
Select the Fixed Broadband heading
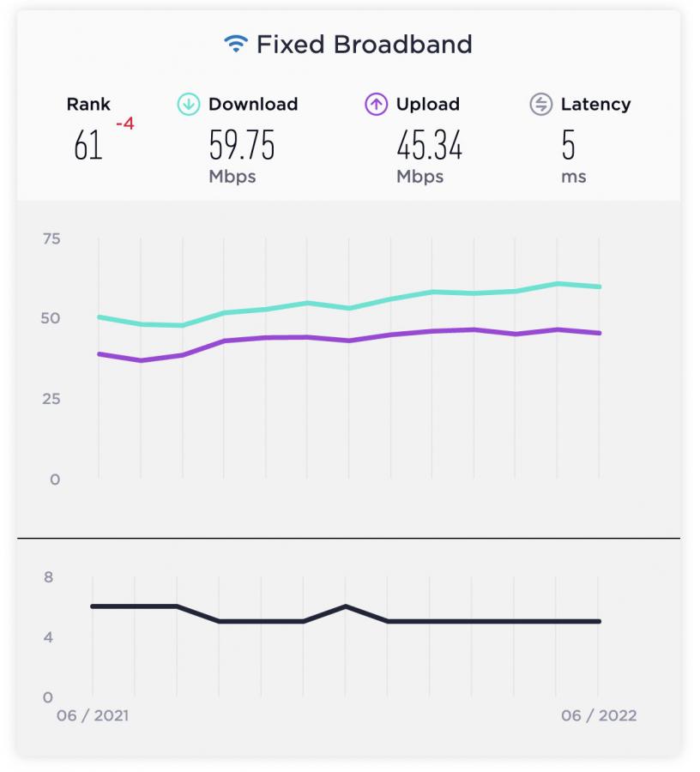(364, 44)
